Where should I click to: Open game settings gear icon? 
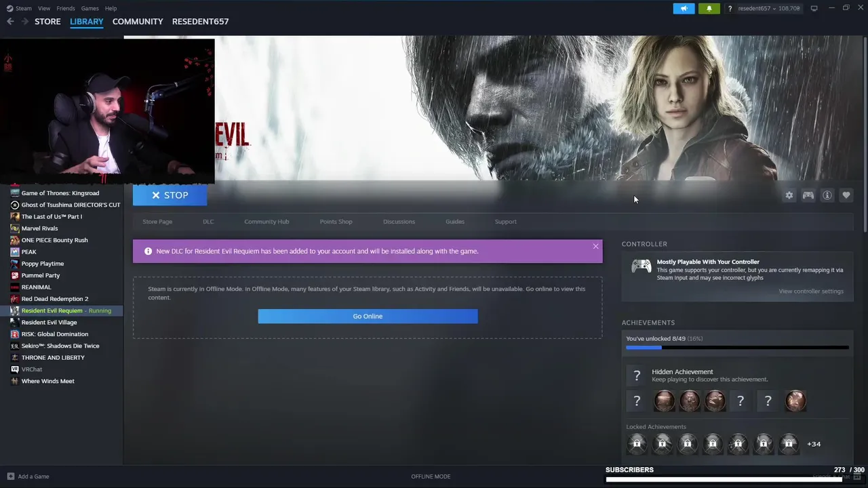(x=789, y=195)
